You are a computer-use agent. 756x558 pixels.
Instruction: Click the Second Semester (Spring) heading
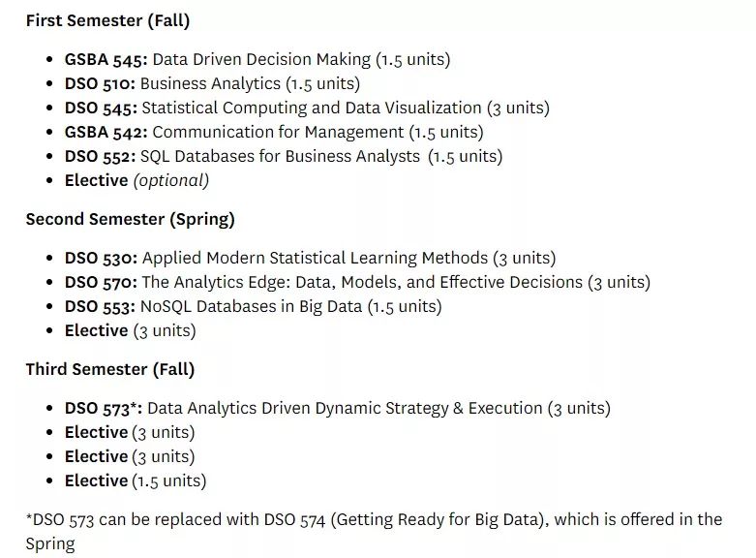tap(130, 219)
